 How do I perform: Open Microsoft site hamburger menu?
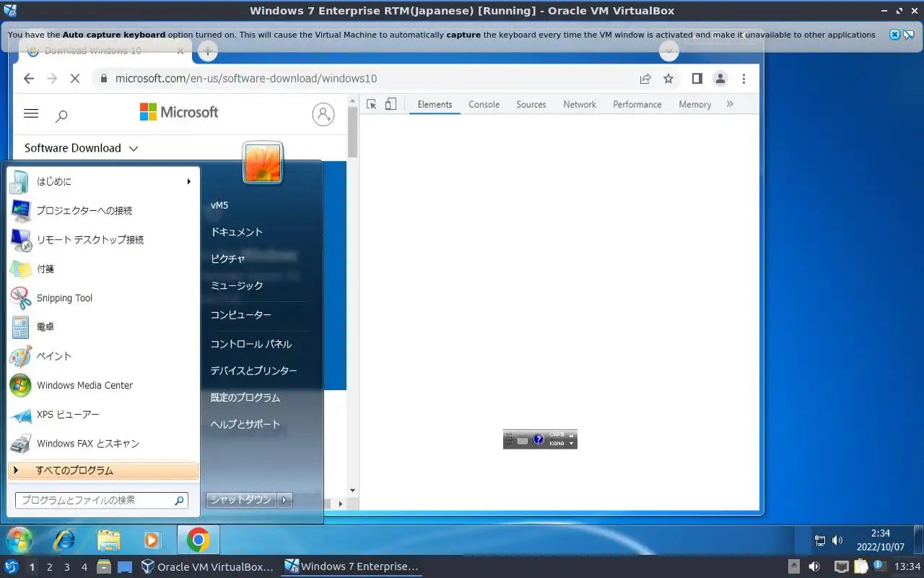tap(31, 113)
